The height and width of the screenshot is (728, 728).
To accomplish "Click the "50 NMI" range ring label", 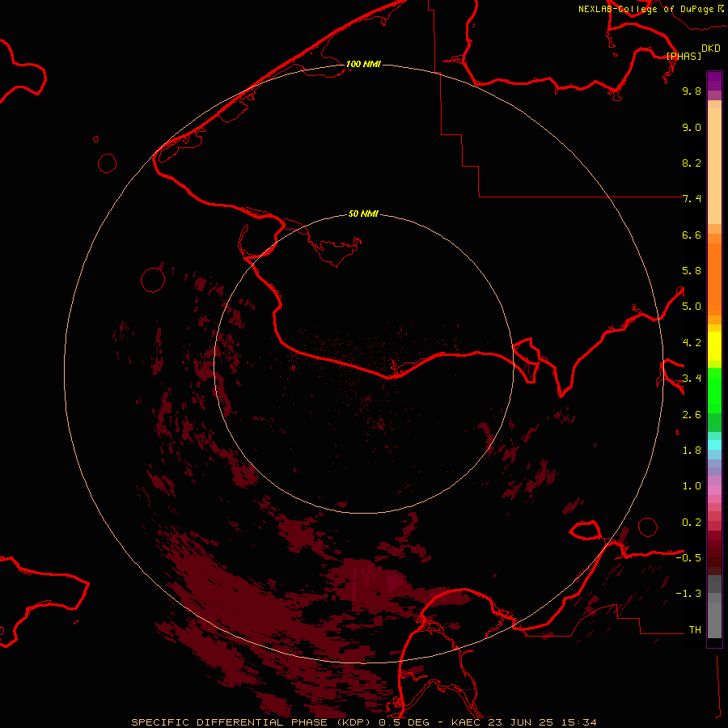I will click(x=363, y=214).
